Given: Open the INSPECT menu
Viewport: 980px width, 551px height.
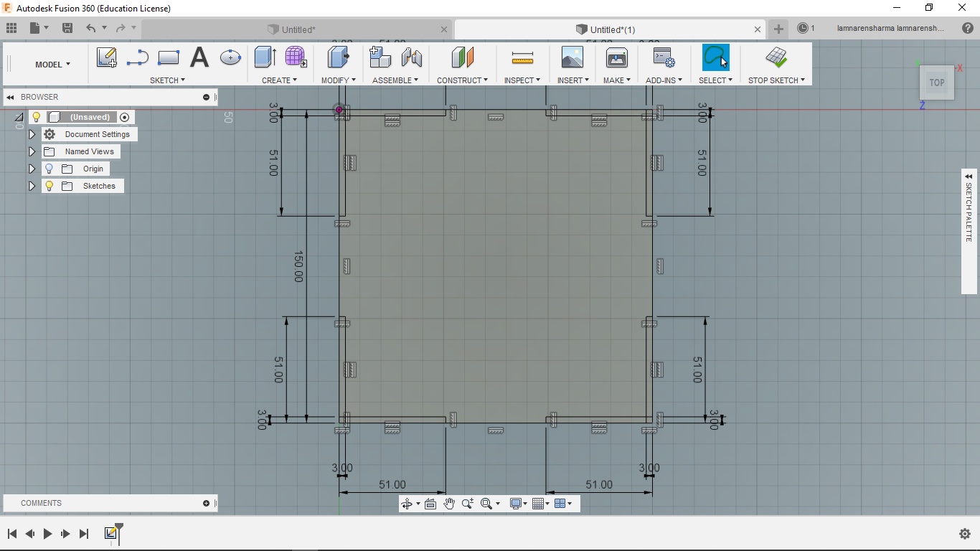Looking at the screenshot, I should pos(522,80).
